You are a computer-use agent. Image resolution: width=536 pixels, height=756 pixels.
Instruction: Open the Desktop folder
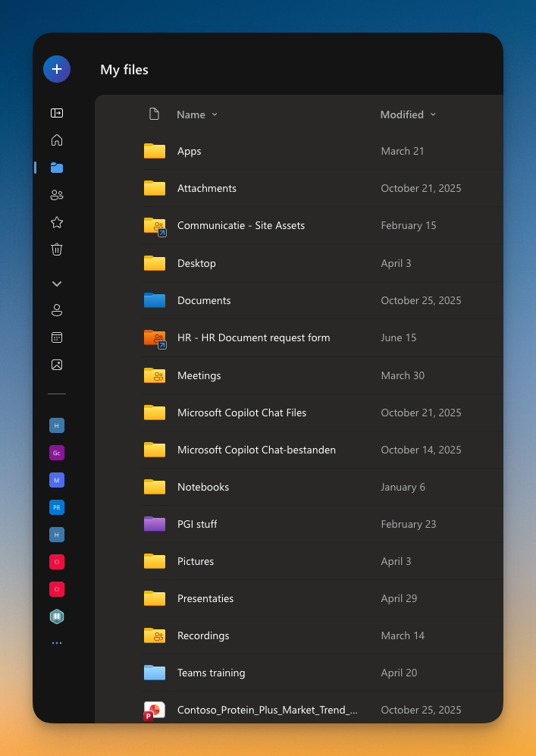tap(196, 263)
